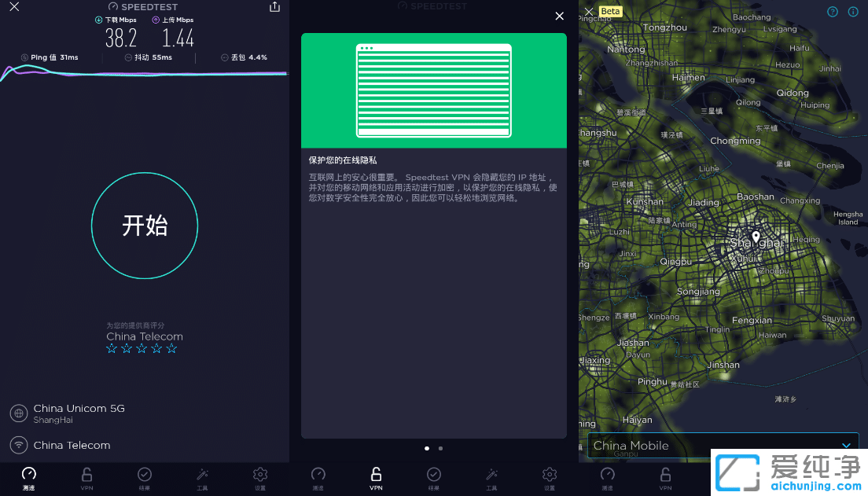868x496 pixels.
Task: Tap the dropdown chevron beside China Mobile
Action: (x=846, y=446)
